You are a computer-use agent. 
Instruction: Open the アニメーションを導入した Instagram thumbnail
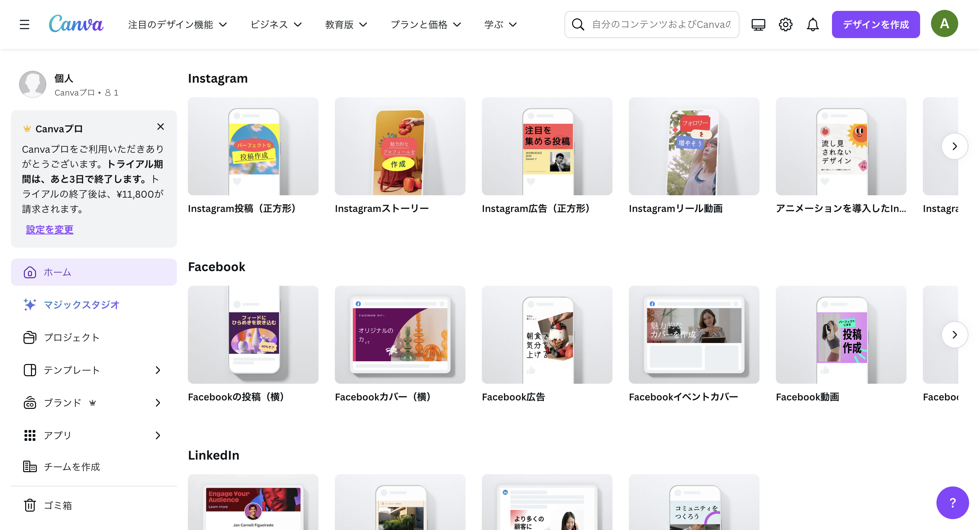point(841,146)
